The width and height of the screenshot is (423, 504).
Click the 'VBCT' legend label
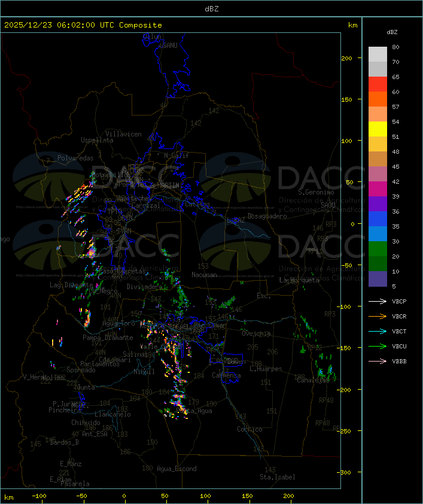pyautogui.click(x=399, y=331)
